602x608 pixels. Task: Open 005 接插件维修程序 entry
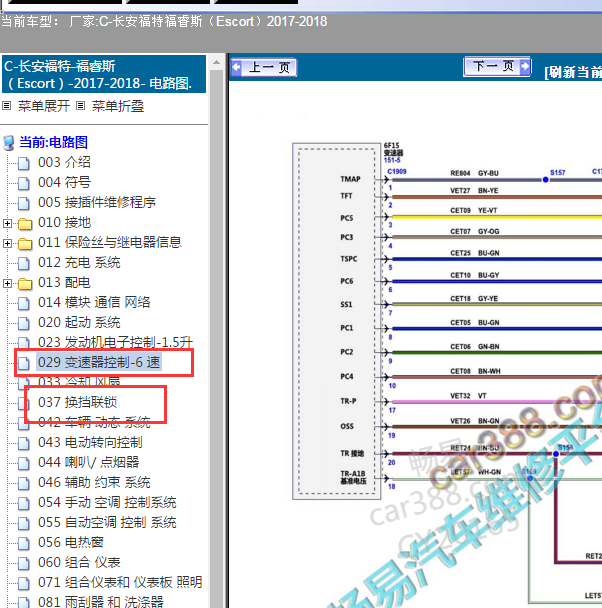coord(97,202)
